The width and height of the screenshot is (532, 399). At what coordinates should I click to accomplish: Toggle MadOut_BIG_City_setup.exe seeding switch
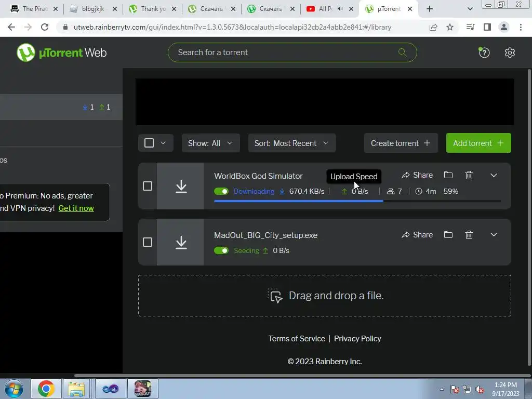coord(221,250)
